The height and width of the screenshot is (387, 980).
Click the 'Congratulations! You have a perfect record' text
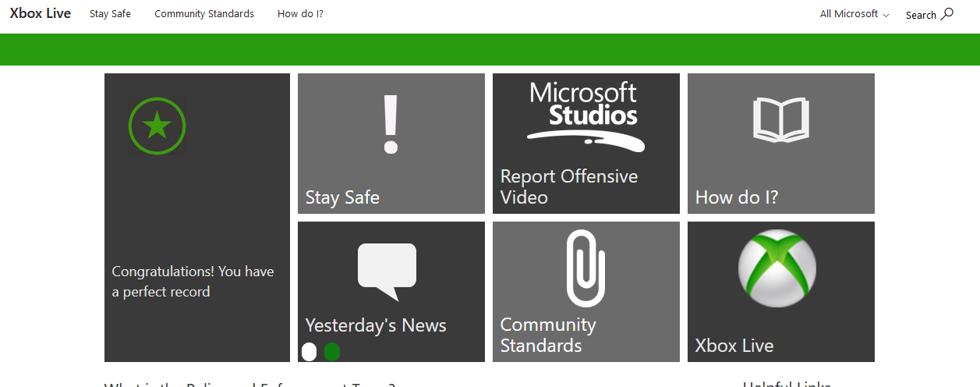tap(193, 282)
